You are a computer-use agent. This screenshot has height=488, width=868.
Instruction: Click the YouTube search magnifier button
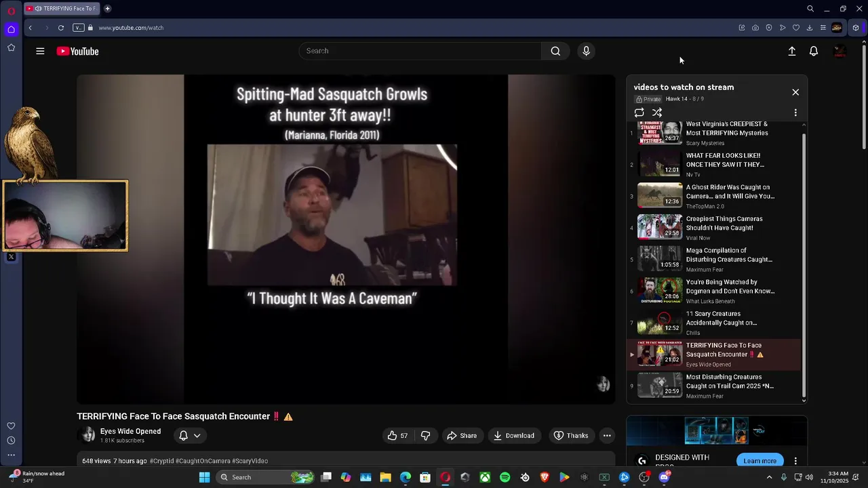point(555,51)
